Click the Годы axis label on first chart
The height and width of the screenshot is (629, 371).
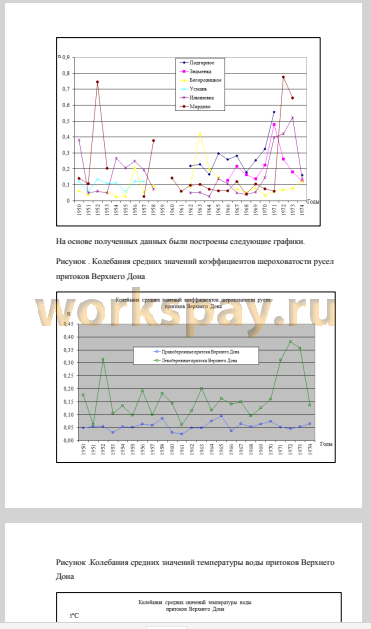pos(313,202)
